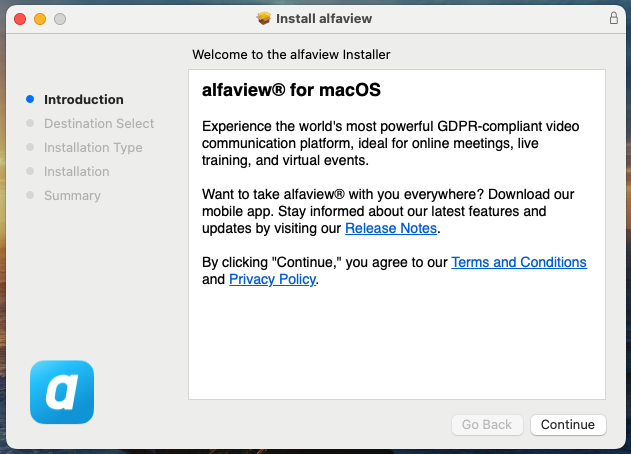Click the blue Introduction step bullet

tap(30, 99)
